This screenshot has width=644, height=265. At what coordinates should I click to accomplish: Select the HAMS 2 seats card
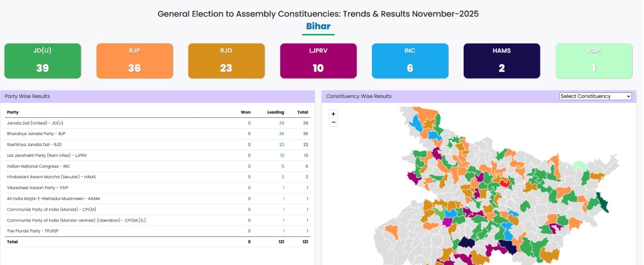click(502, 61)
